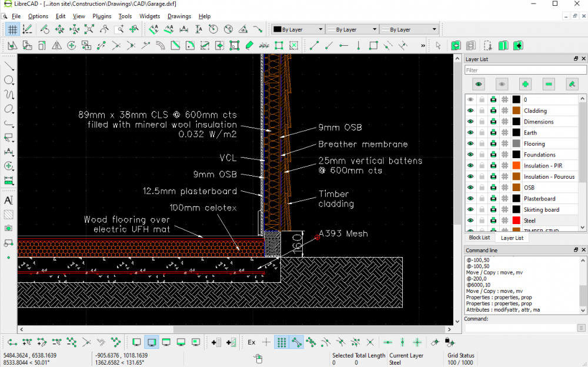Toggle lock on the Dimensions layer

pos(482,122)
